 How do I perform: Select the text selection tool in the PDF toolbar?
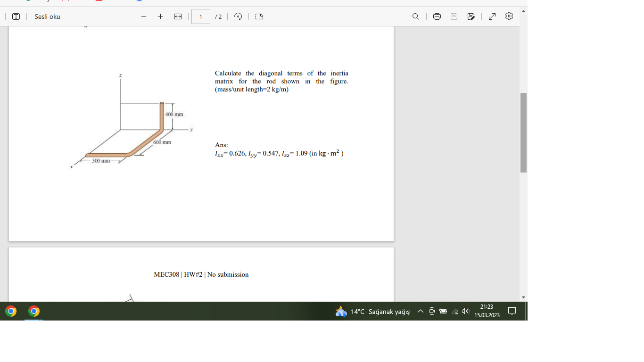(16, 16)
